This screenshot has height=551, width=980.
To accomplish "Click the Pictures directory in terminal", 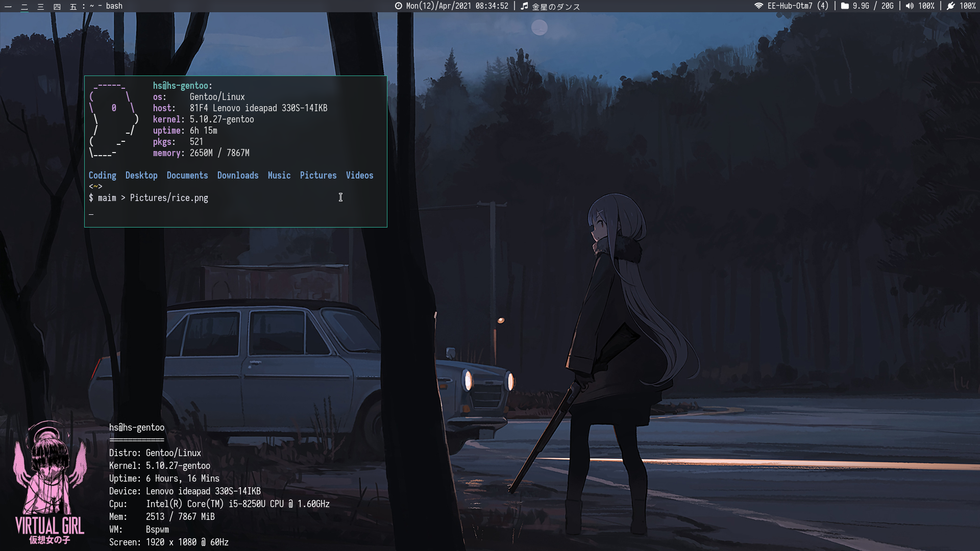I will (318, 176).
